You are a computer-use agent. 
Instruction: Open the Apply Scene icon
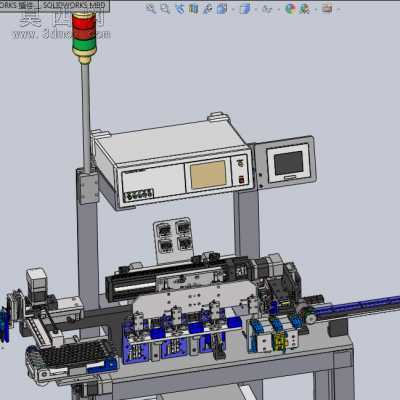click(x=304, y=9)
